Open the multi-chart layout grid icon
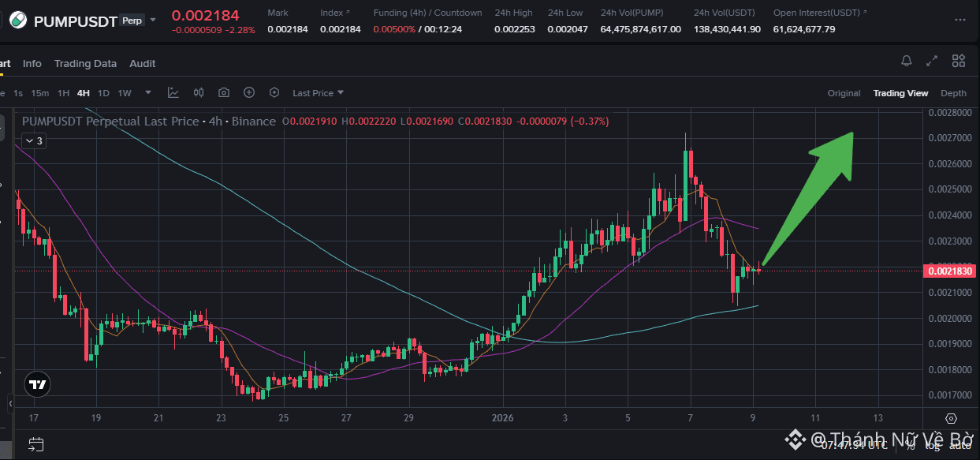The width and height of the screenshot is (980, 460). pos(959,61)
